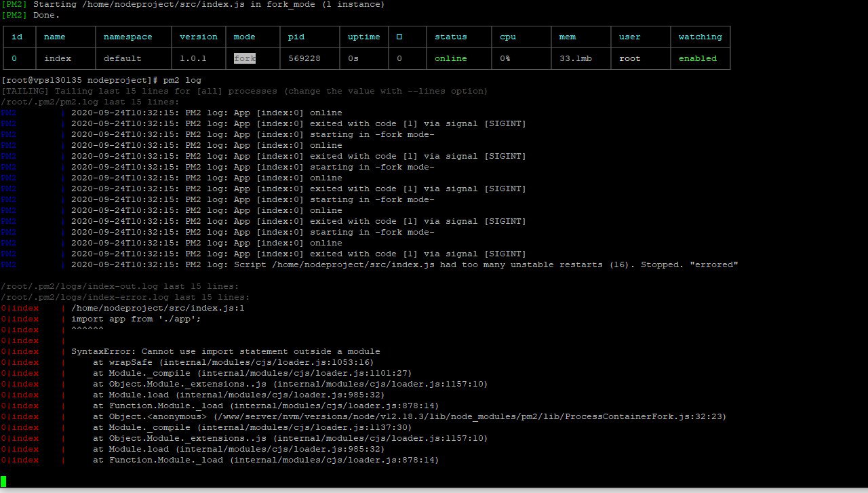This screenshot has height=493, width=868.
Task: Click the '^^^^^^' error marker line
Action: click(x=87, y=330)
